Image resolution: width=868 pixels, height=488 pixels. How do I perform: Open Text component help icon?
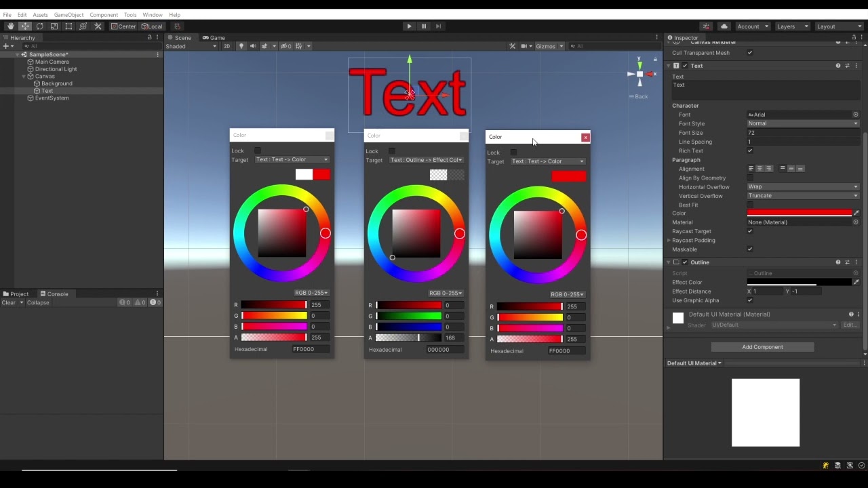(838, 66)
